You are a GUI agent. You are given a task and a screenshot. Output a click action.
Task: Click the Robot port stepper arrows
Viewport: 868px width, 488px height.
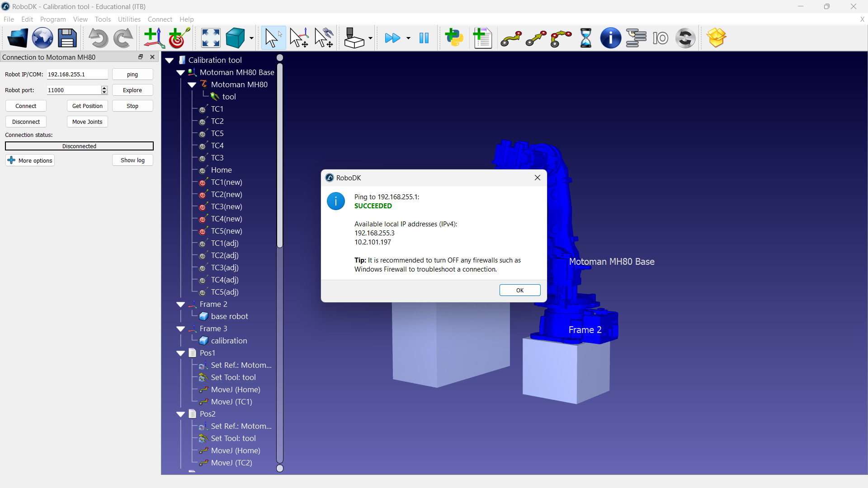[104, 90]
